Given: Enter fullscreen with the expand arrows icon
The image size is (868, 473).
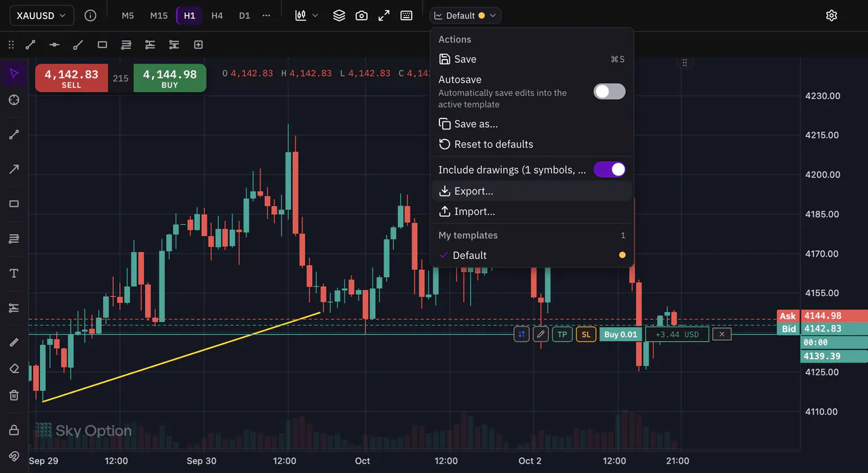Looking at the screenshot, I should [x=384, y=16].
